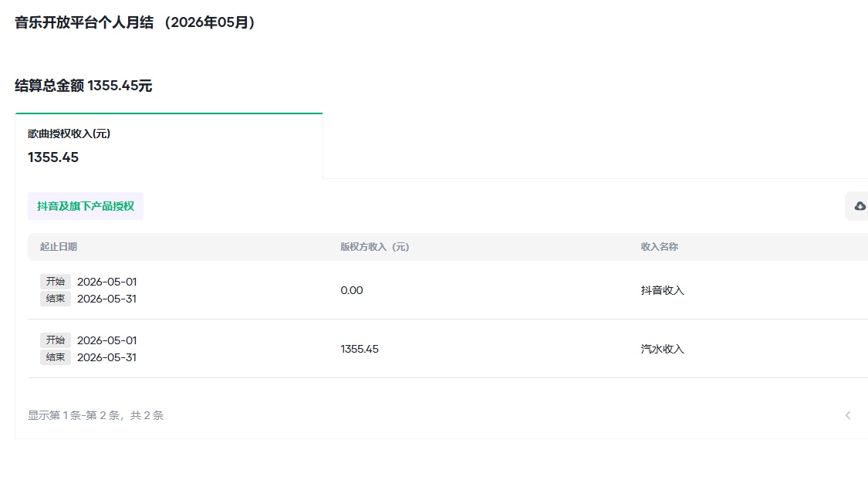This screenshot has height=487, width=868.
Task: Click 开始 tag in 抖音收入 row
Action: (56, 282)
